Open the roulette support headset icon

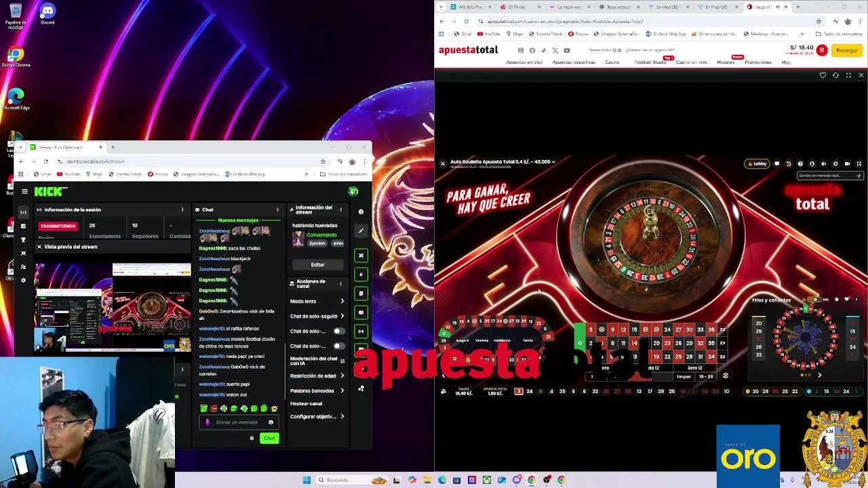[812, 163]
